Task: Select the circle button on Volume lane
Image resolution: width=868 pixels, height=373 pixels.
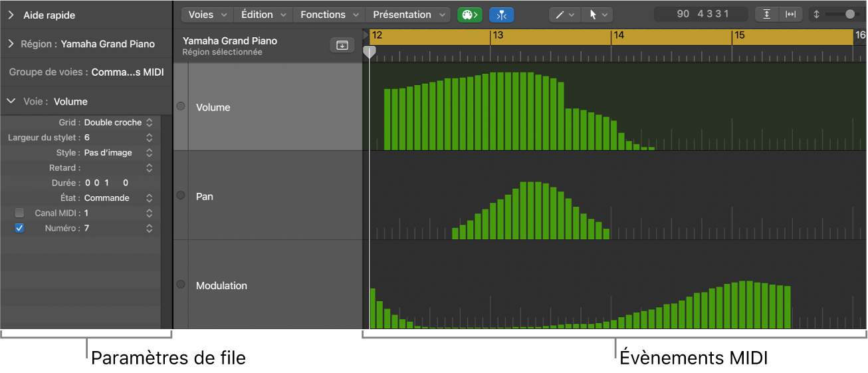Action: coord(180,106)
